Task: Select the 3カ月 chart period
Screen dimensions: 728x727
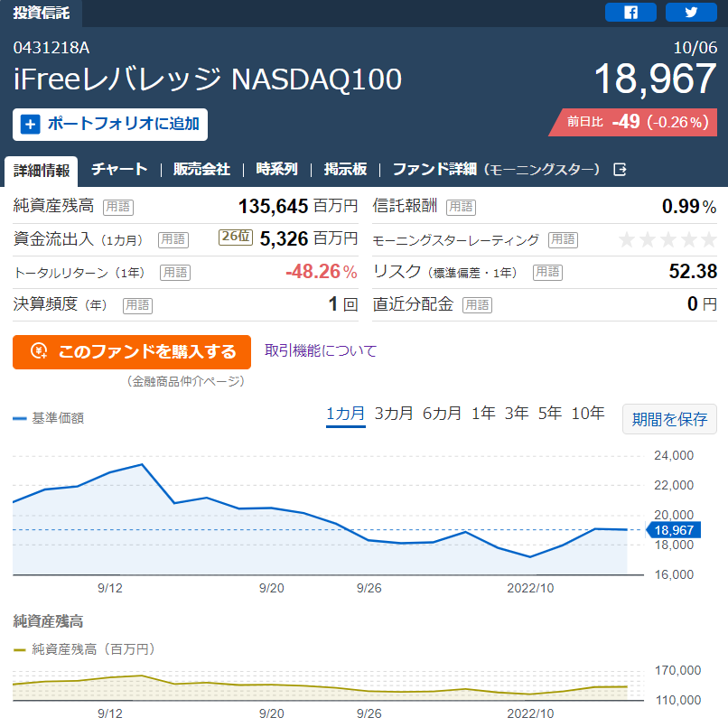Action: pyautogui.click(x=394, y=414)
